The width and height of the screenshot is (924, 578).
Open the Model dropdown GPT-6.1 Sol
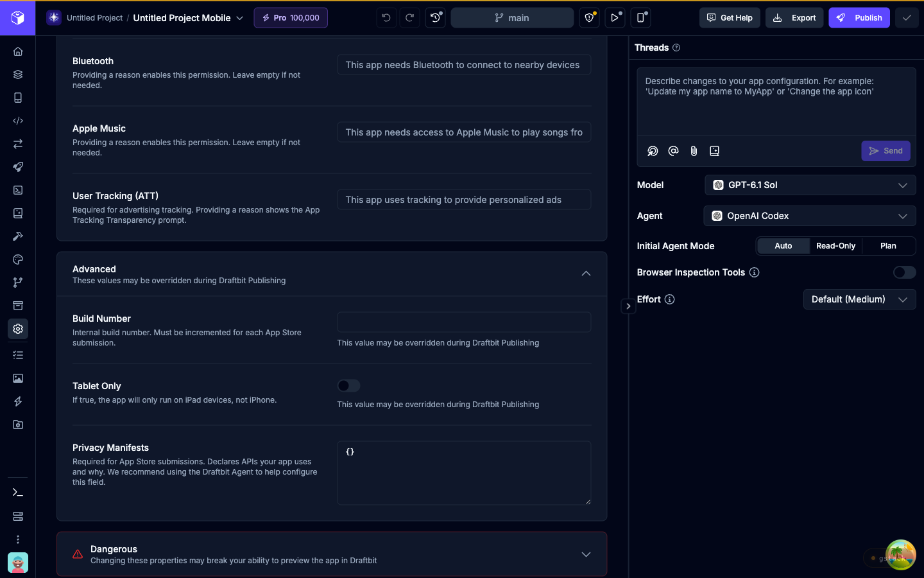pyautogui.click(x=810, y=185)
